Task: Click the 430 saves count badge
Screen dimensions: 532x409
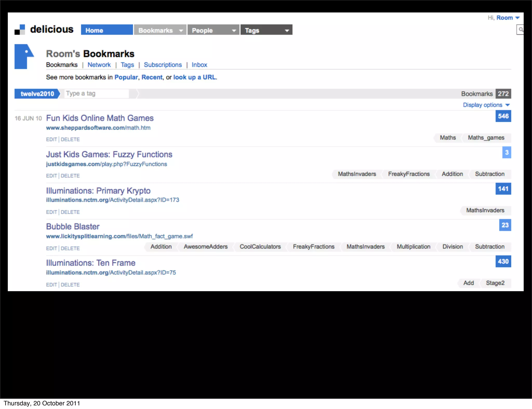Action: click(503, 262)
